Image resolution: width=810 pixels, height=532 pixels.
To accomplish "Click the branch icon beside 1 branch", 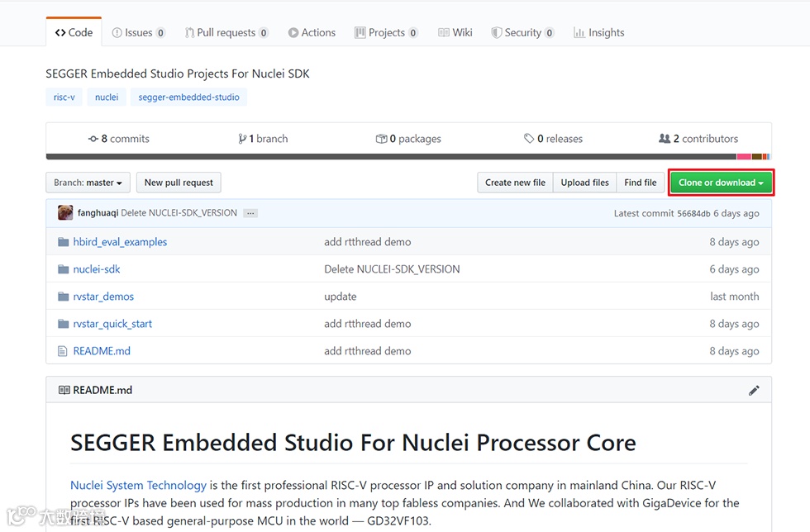I will click(242, 139).
